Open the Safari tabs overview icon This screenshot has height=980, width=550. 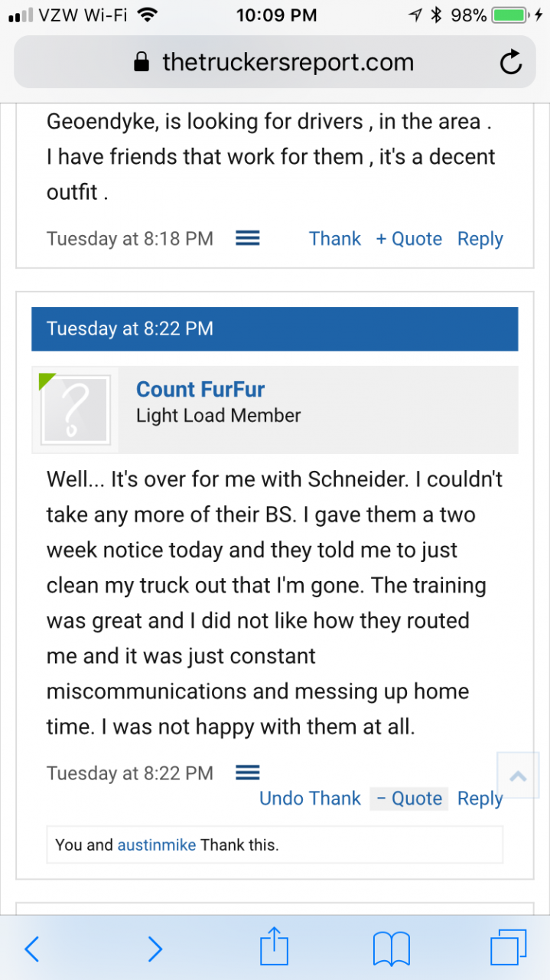[x=509, y=948]
